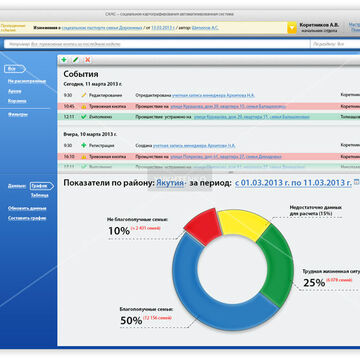The width and height of the screenshot is (360, 360).
Task: Click 'Вчера, 10 марта 2013 г.' date heading
Action: [90, 134]
